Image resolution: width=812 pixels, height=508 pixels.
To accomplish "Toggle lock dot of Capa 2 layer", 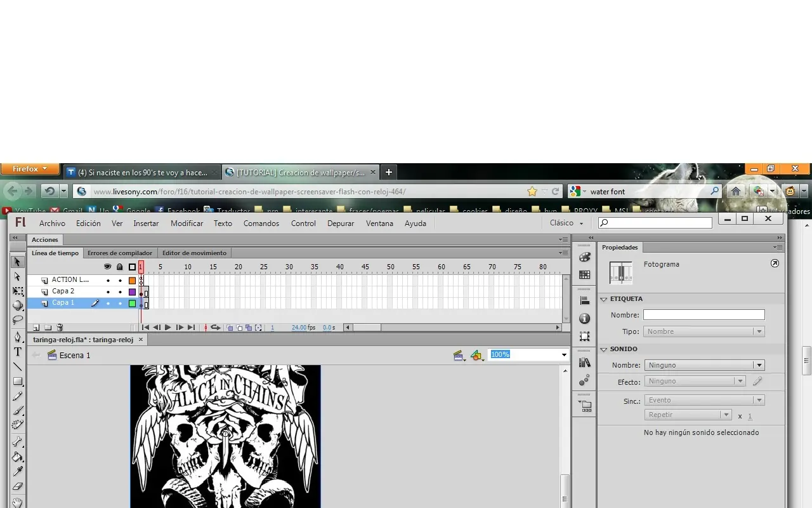I will pyautogui.click(x=120, y=291).
